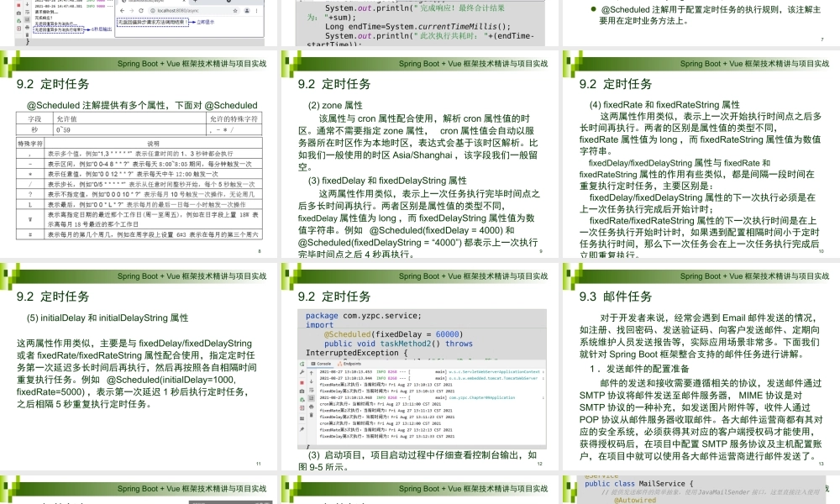Toggle the pin icon at the console sidebar bottom
This screenshot has width=840, height=504.
coord(302,429)
